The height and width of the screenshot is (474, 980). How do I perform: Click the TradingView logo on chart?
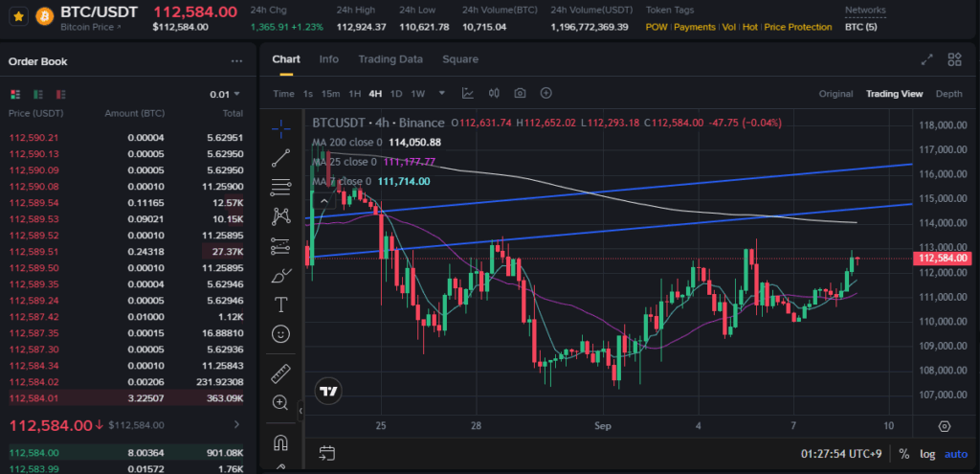pos(329,392)
